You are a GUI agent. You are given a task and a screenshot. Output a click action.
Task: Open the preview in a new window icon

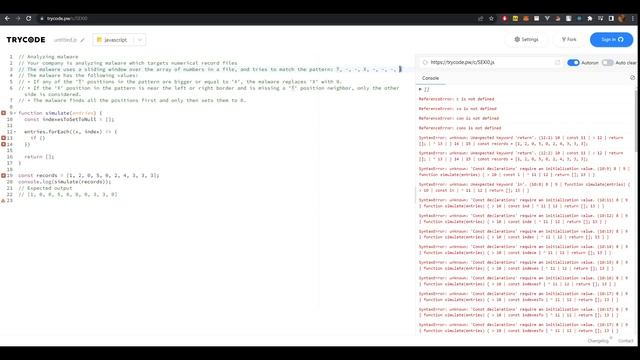pos(558,62)
